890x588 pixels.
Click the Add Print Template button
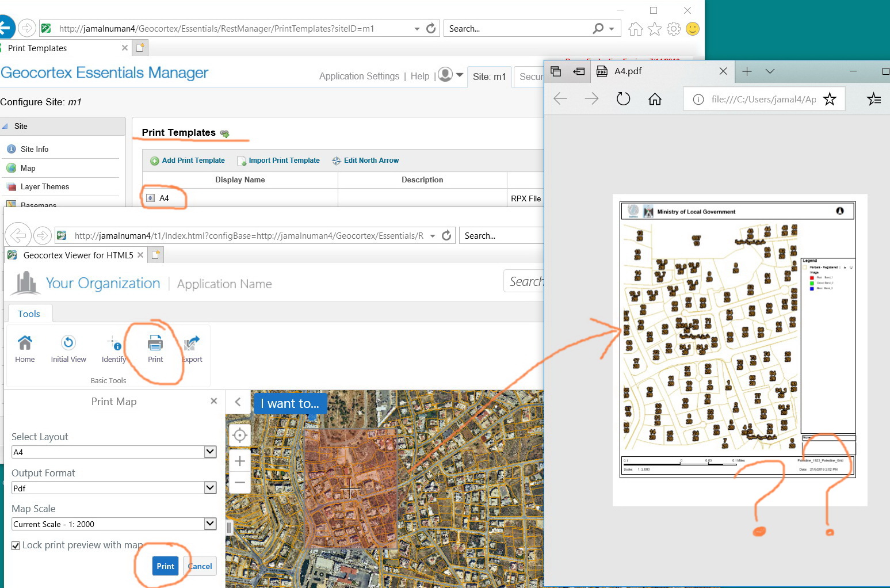188,161
